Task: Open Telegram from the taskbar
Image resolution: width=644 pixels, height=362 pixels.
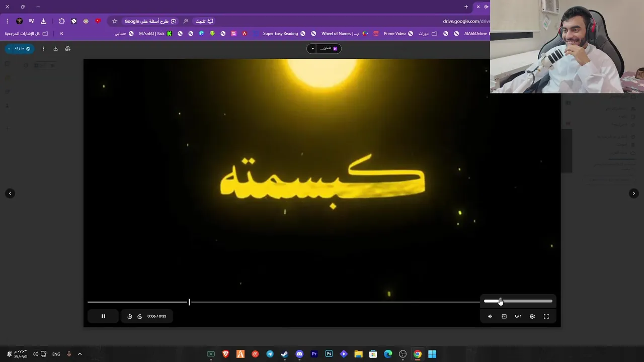Action: 270,354
